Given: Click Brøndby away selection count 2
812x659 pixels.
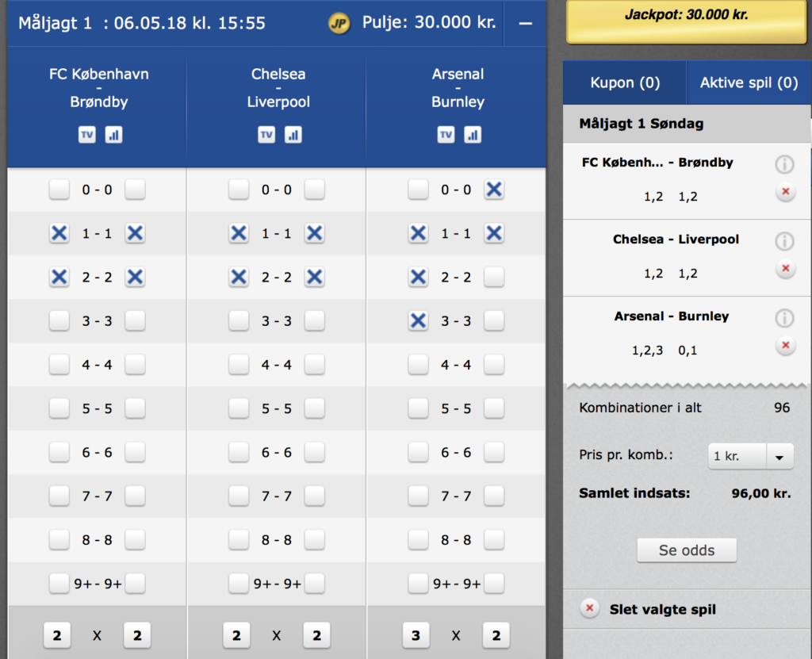Looking at the screenshot, I should (137, 635).
